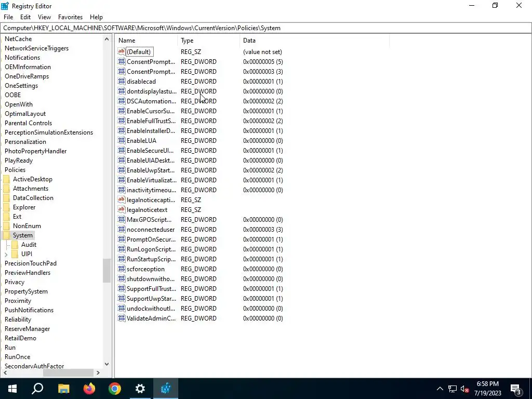
Task: Select the EnableVirtualizat... value
Action: (151, 180)
